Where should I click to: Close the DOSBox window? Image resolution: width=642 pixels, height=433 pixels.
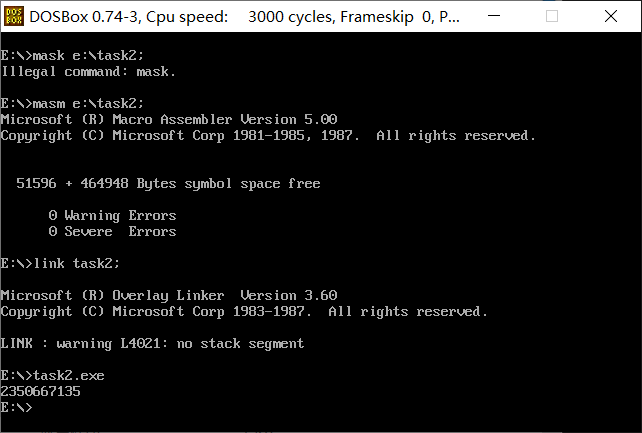pyautogui.click(x=611, y=16)
